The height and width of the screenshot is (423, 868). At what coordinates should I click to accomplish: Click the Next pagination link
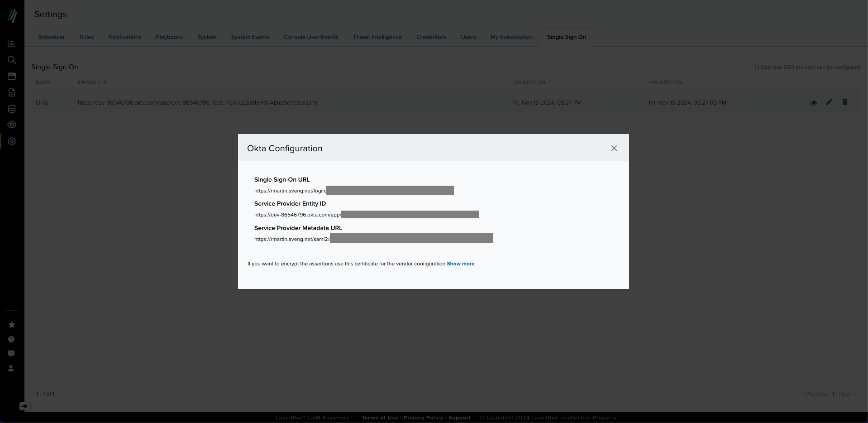coord(847,394)
